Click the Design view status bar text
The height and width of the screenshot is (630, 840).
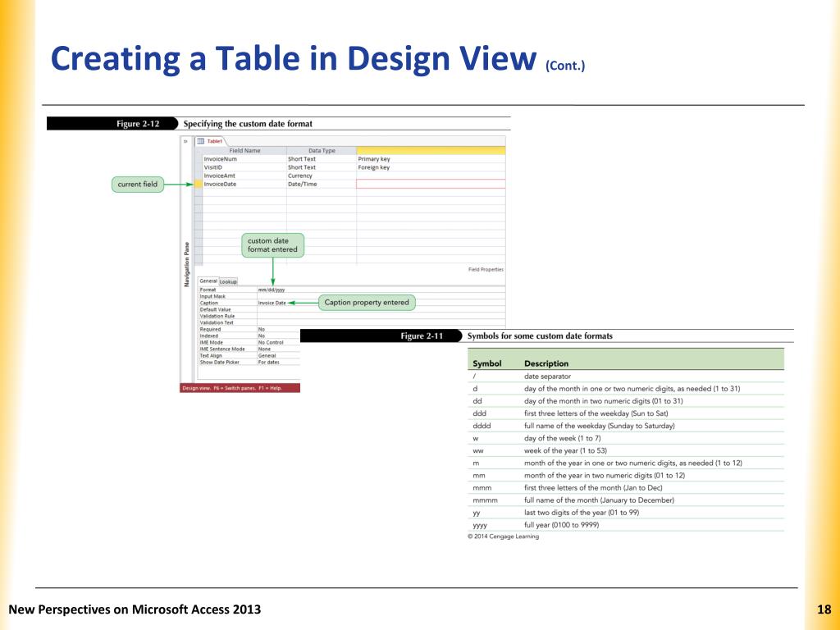point(232,388)
